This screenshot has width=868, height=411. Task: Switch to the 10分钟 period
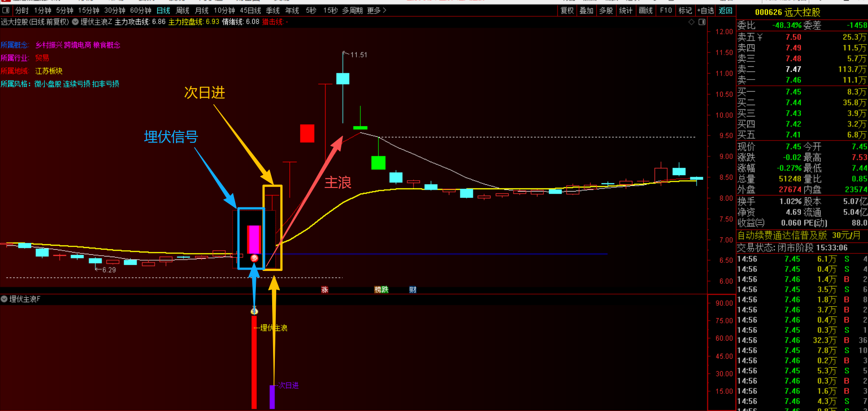click(224, 10)
